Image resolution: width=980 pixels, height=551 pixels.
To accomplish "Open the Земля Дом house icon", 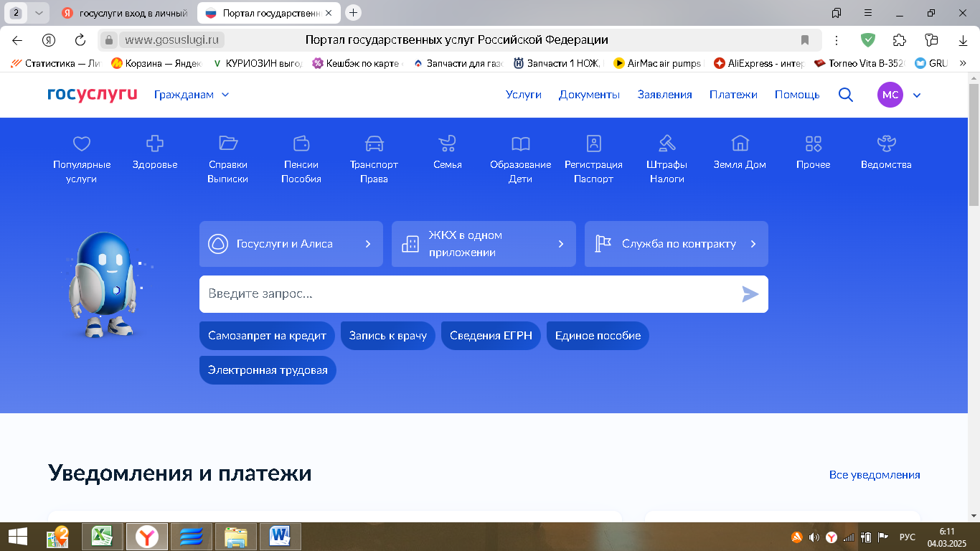I will click(740, 143).
